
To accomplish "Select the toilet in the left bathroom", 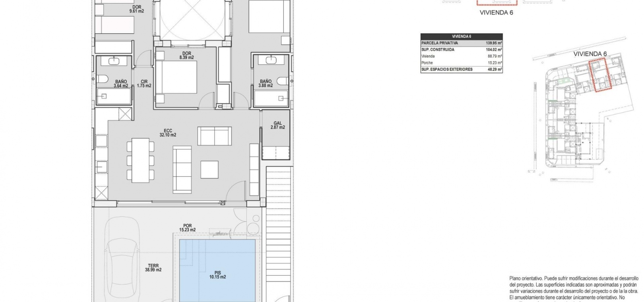I will pos(101,79).
